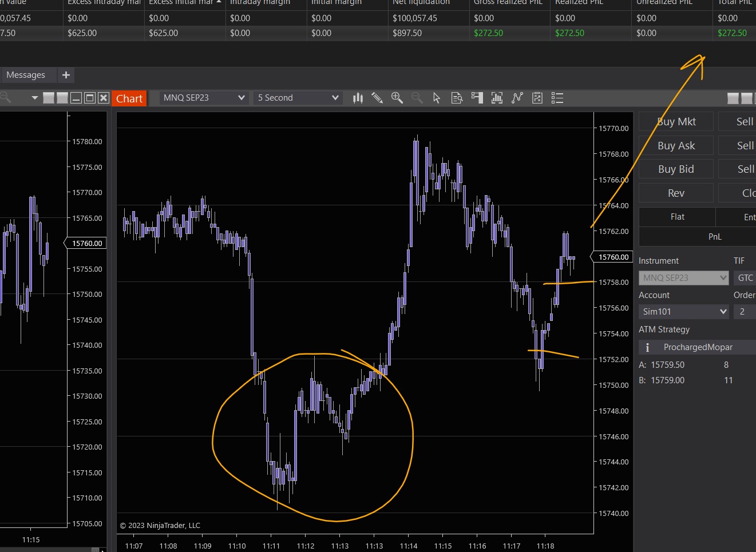Click the Rev button

click(x=676, y=193)
